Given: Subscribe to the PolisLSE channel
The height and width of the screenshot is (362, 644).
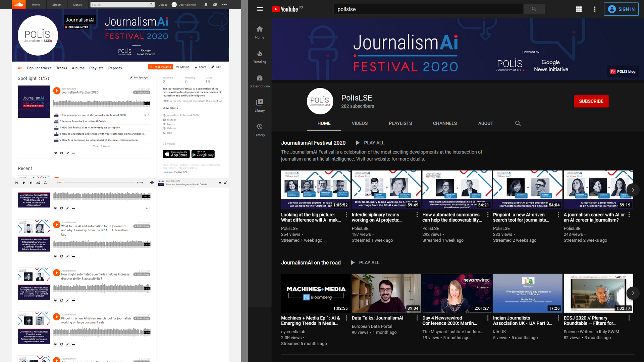Looking at the screenshot, I should coord(591,101).
